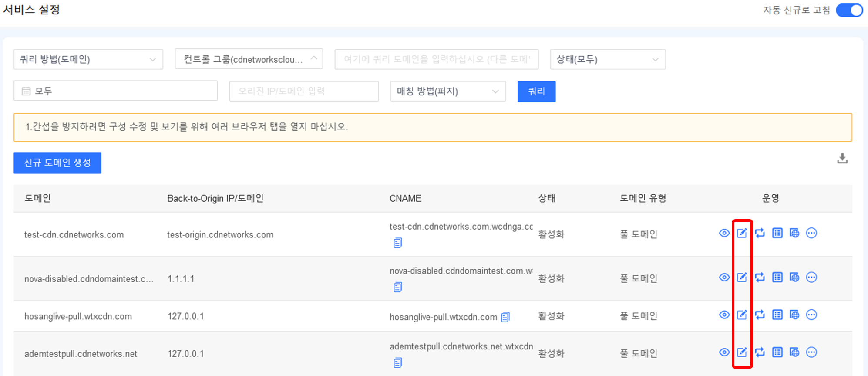Click globe icon for hosanglive-pull row
Image resolution: width=868 pixels, height=376 pixels.
tap(794, 315)
